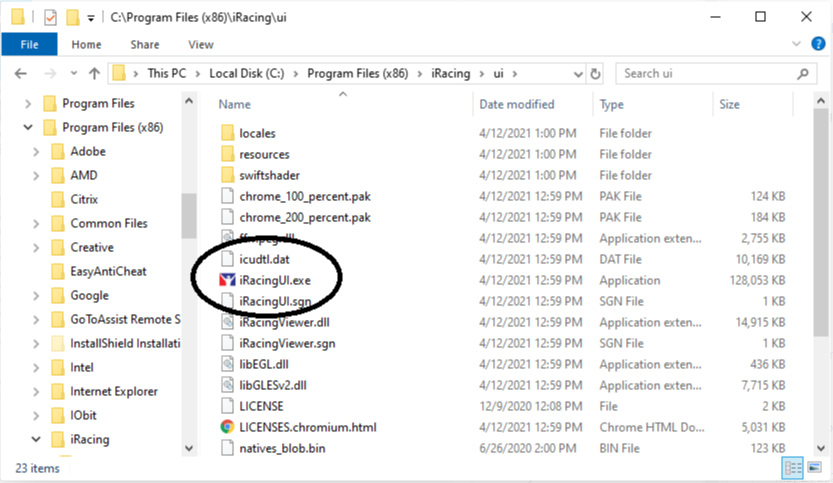Viewport: 833px width, 483px height.
Task: Click the file list scroll down arrow
Action: pos(821,448)
